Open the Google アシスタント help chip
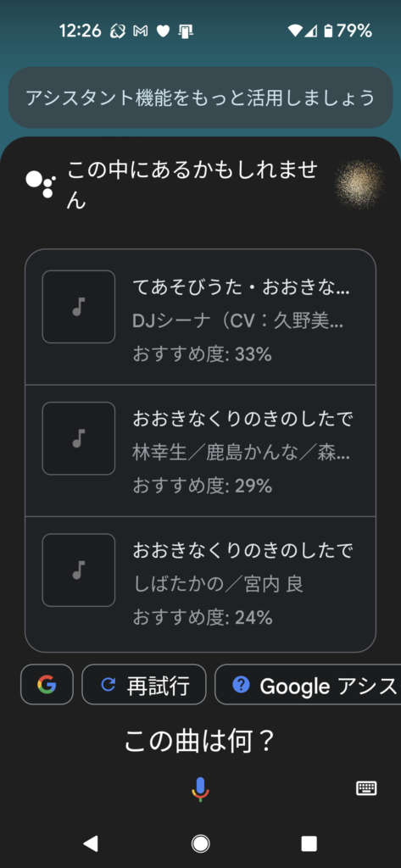This screenshot has height=868, width=401. (x=308, y=684)
